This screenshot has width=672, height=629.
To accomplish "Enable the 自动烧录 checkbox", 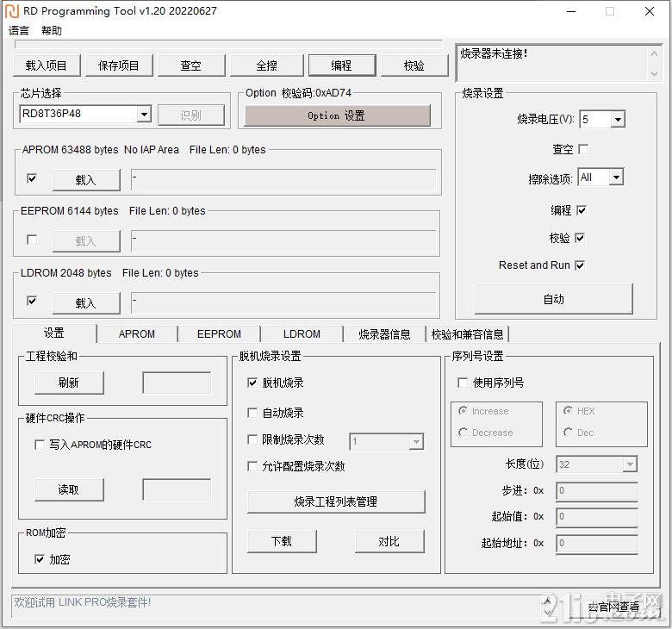I will click(252, 413).
